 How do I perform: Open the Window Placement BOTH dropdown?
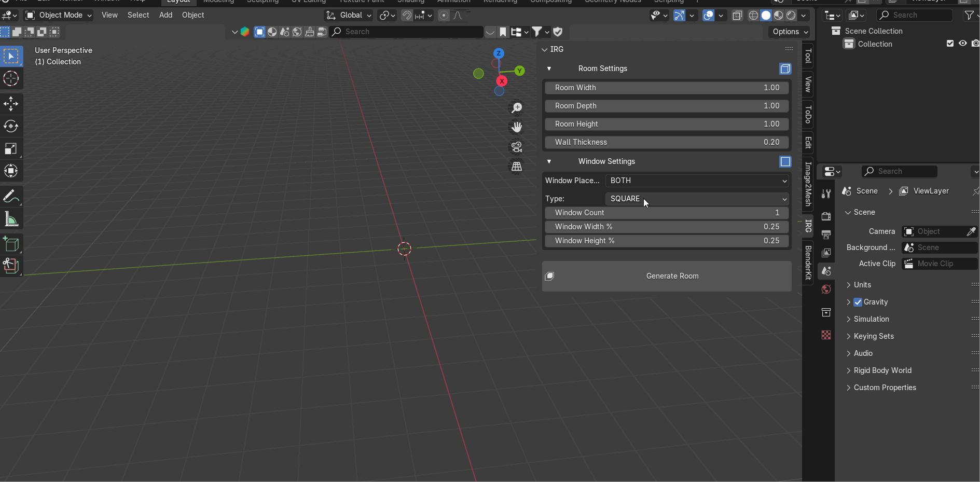[x=697, y=181]
